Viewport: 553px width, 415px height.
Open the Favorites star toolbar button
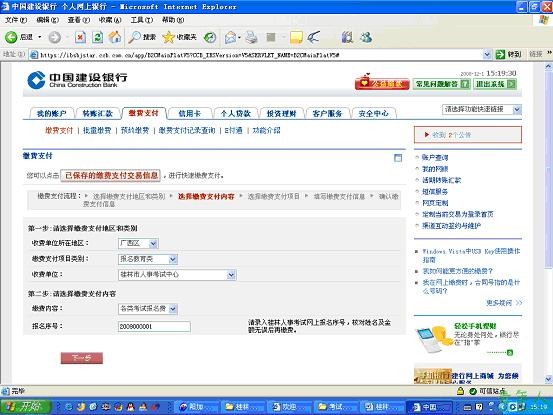[179, 37]
